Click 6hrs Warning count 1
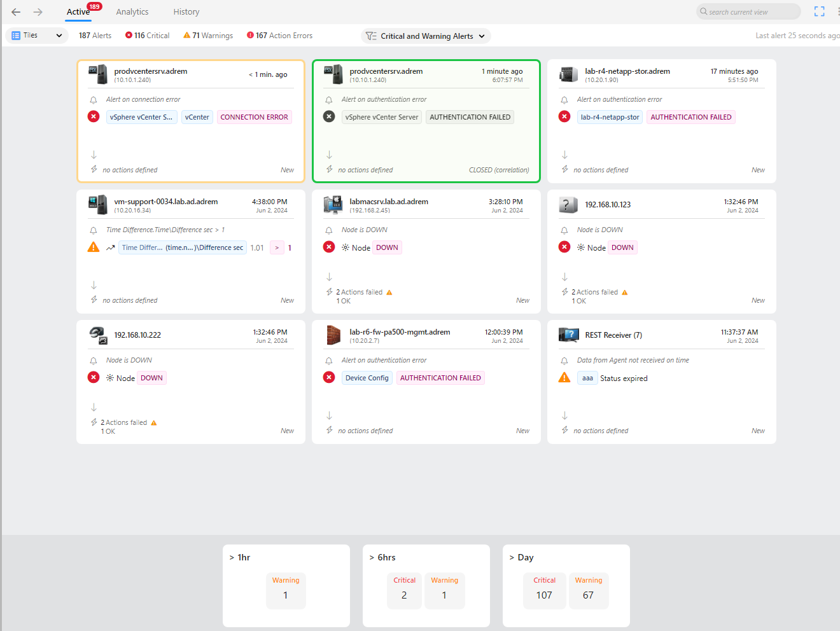840x631 pixels. [444, 590]
